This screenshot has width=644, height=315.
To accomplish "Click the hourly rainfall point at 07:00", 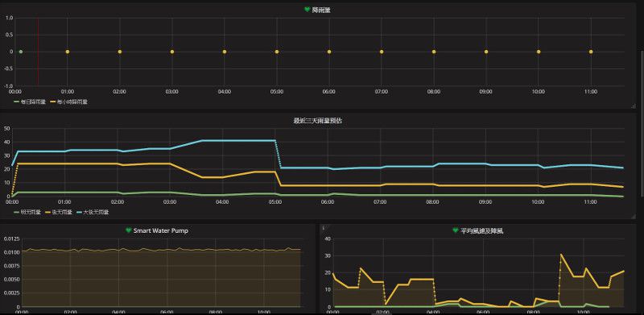I will 382,52.
